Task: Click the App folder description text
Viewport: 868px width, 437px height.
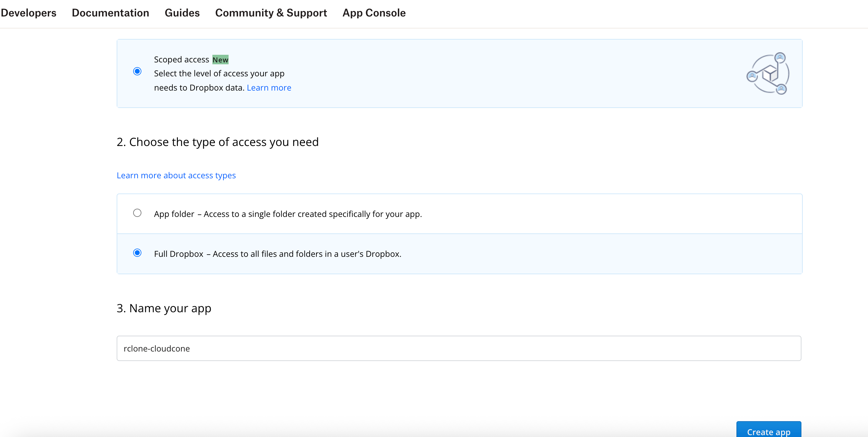Action: 288,214
